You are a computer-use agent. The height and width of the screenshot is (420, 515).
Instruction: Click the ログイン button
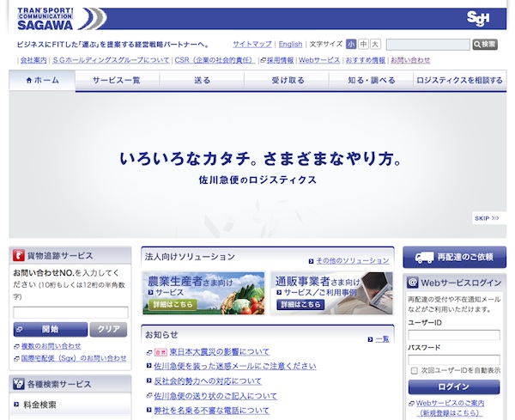[453, 387]
